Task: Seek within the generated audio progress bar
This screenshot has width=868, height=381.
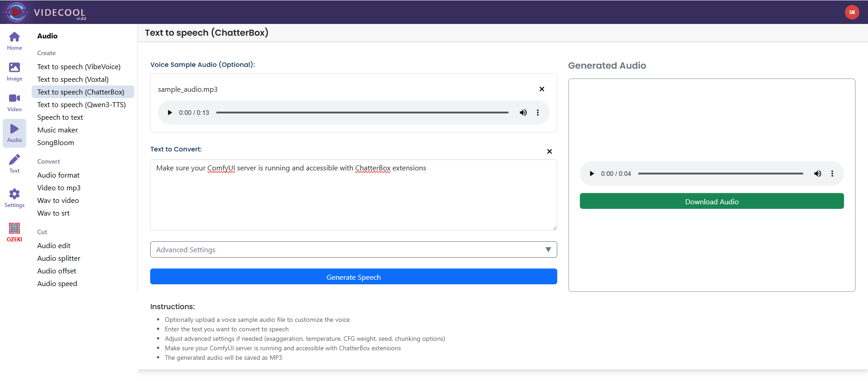Action: 721,174
